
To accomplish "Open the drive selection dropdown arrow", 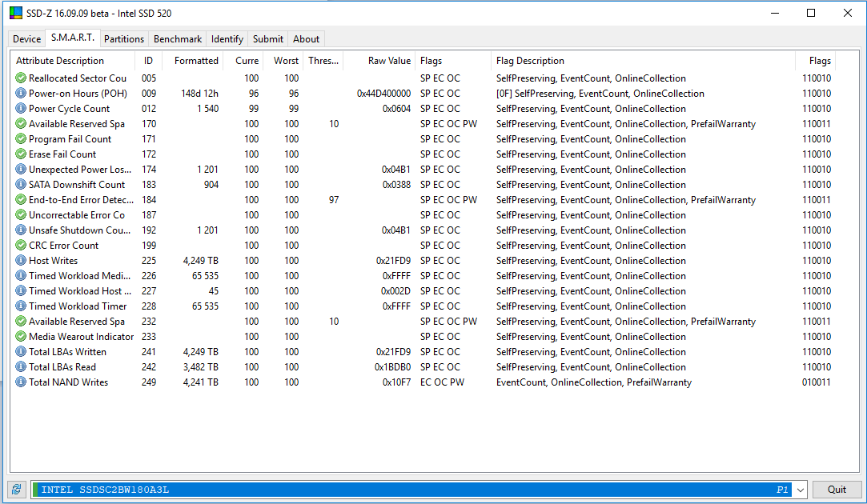I will click(x=800, y=490).
